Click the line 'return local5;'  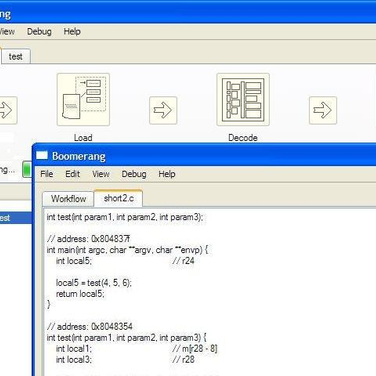point(80,294)
